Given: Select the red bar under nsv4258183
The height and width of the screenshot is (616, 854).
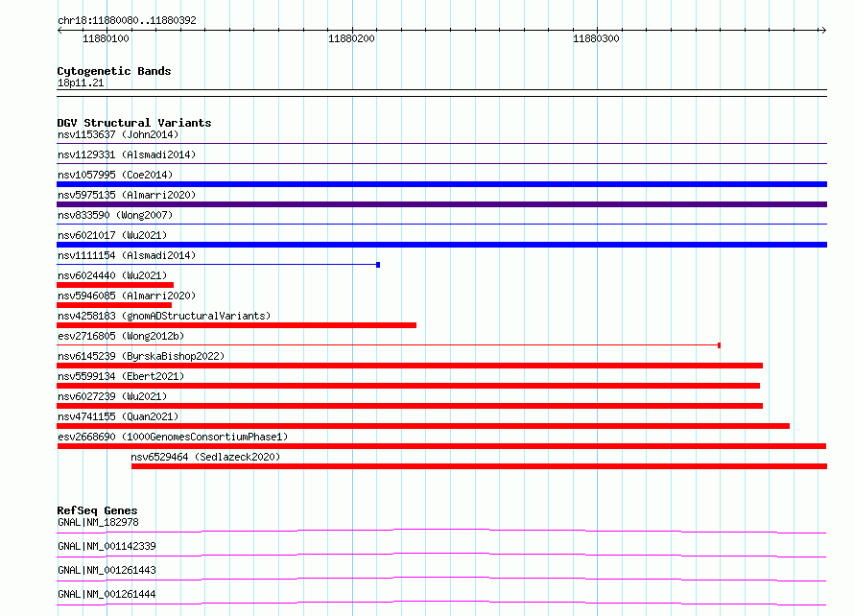Looking at the screenshot, I should click(x=236, y=325).
